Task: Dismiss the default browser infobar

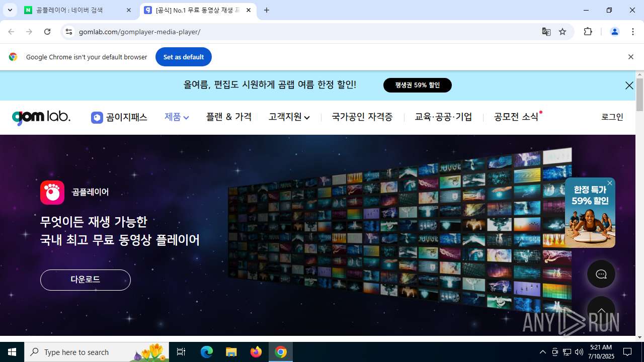Action: coord(630,57)
